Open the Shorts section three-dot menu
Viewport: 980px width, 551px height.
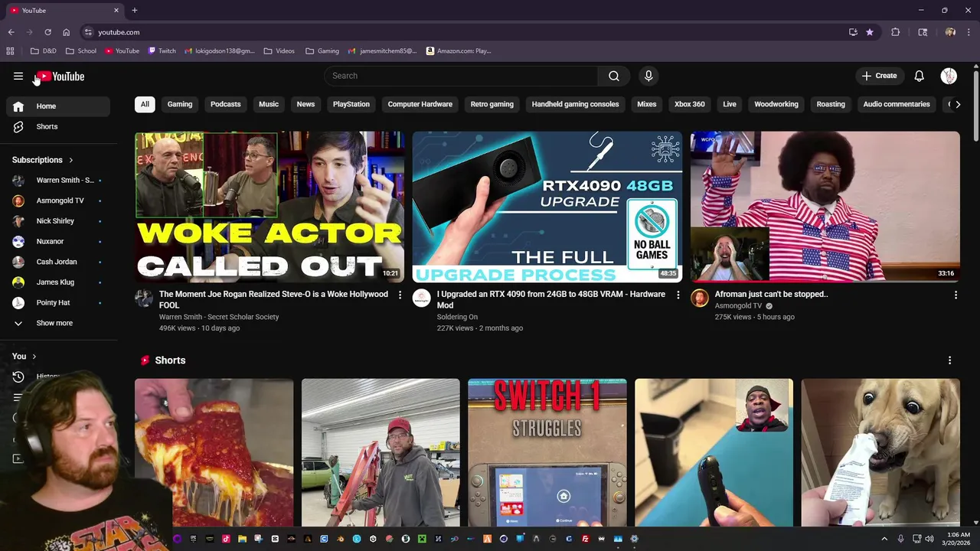click(949, 360)
